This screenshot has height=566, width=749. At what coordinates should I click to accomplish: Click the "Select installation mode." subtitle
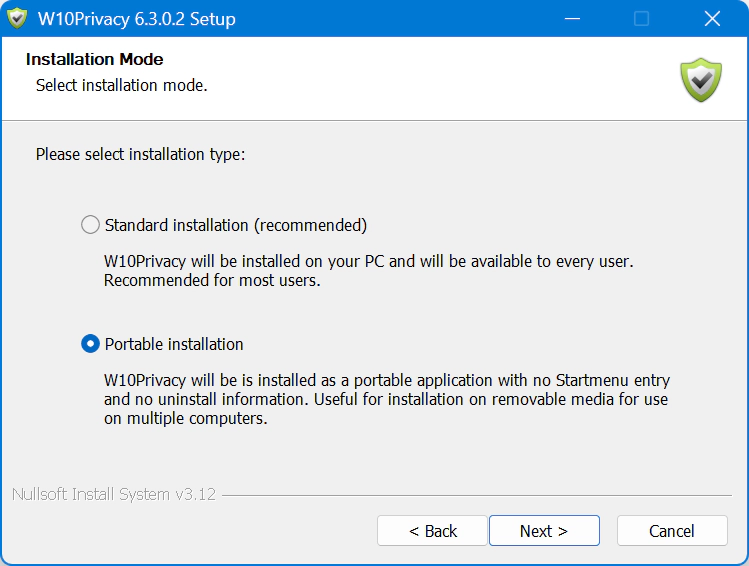click(122, 85)
